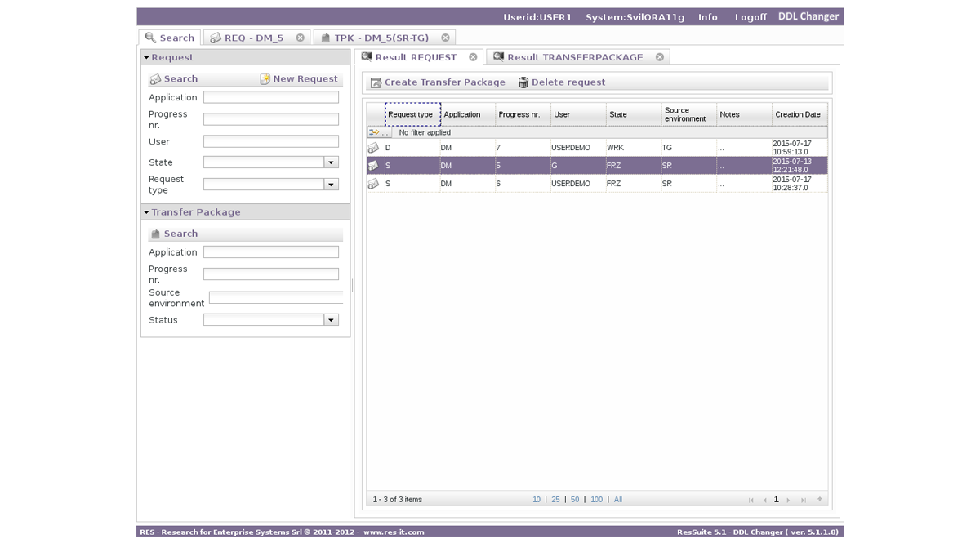Click the New Request button
Viewport: 980px width, 543px height.
[x=299, y=79]
